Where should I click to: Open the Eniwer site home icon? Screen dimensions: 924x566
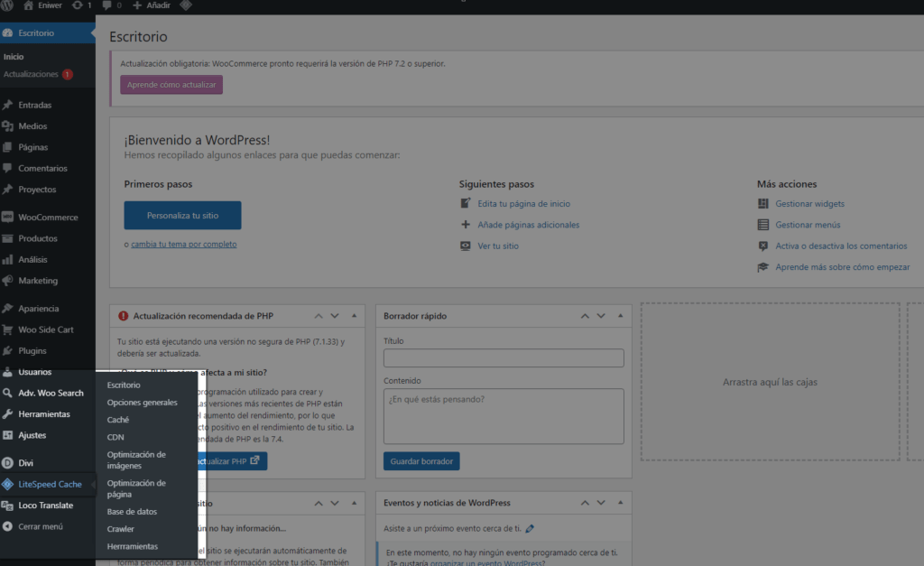coord(28,5)
